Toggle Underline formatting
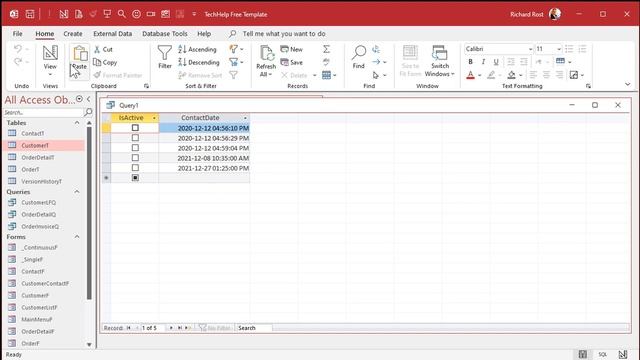The image size is (640, 360). 496,62
